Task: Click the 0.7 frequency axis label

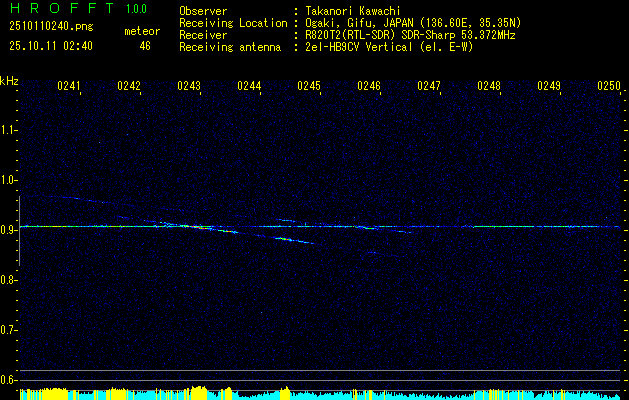Action: pos(8,330)
